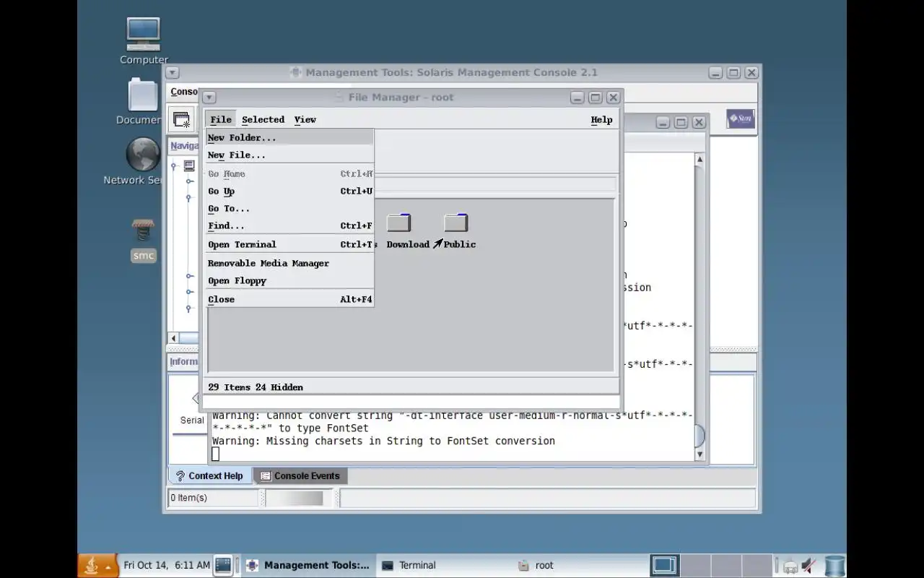Click the panel clock Fri Oct 14

(x=167, y=565)
